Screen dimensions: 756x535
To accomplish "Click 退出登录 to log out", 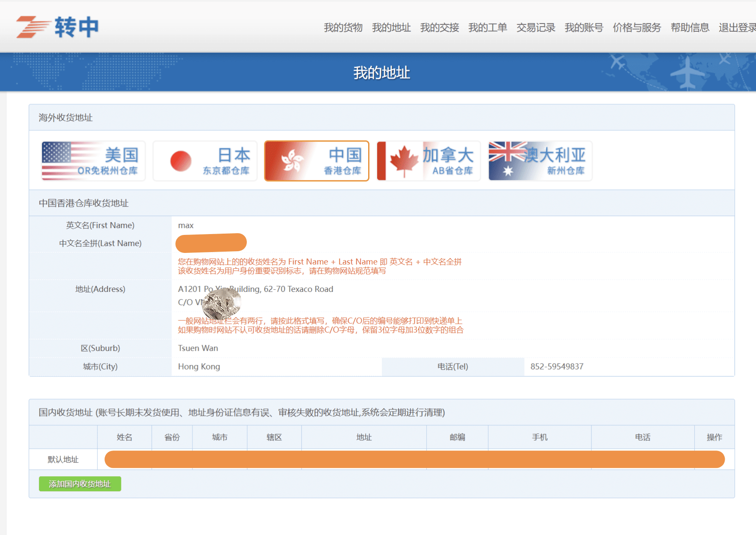I will point(737,27).
